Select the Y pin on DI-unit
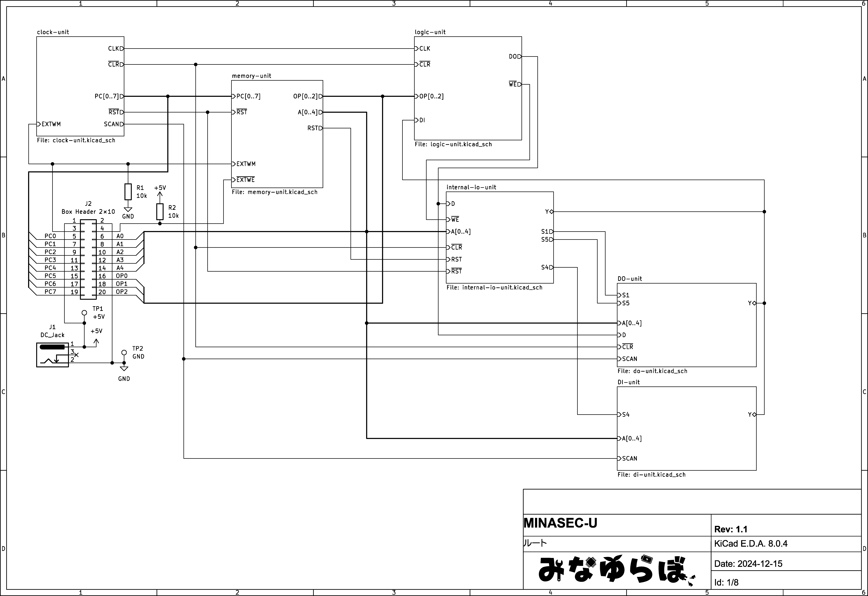 [x=752, y=415]
